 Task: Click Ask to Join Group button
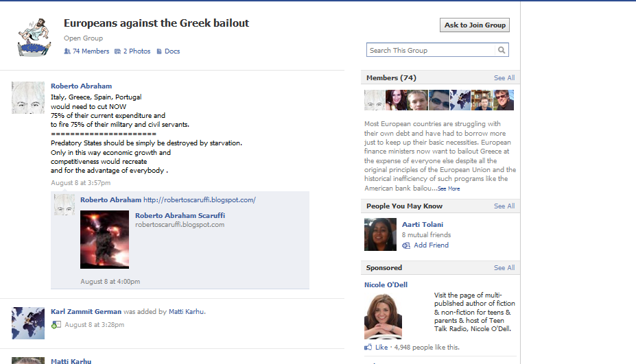pos(475,25)
